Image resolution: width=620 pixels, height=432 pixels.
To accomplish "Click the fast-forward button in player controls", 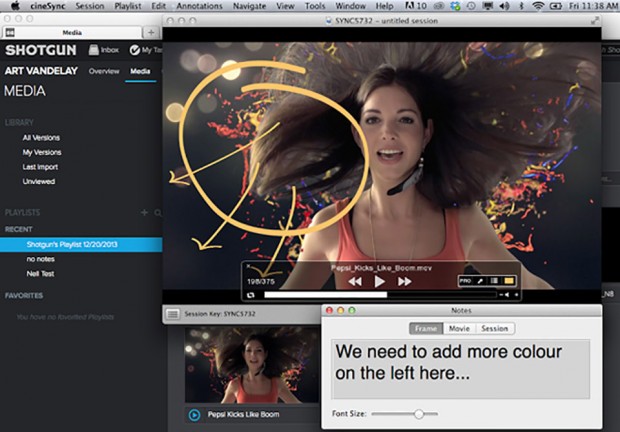I will [404, 282].
